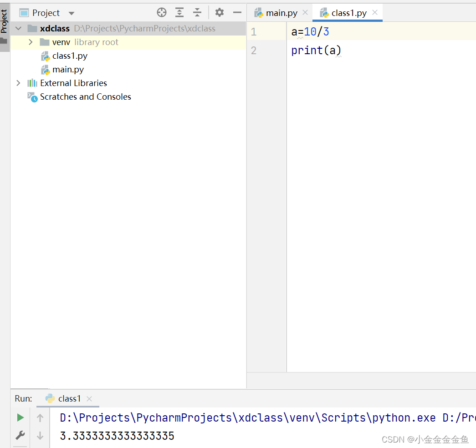Click the Collapse All icon in Project toolbar
Viewport: 476px width, 448px height.
(197, 12)
